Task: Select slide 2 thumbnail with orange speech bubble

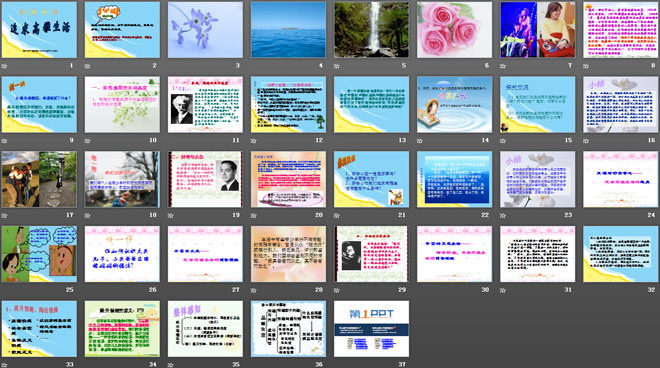Action: 122,30
